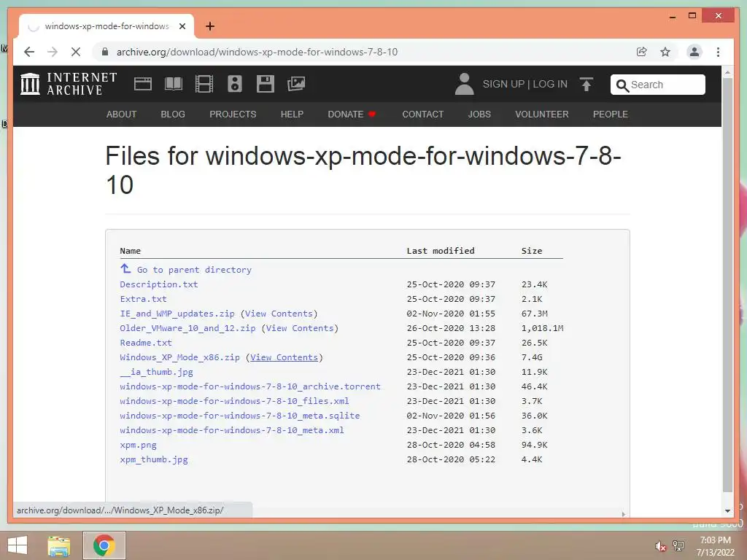Download Windows_XP_Mode_x86.zip
This screenshot has height=560, width=747.
pyautogui.click(x=179, y=357)
